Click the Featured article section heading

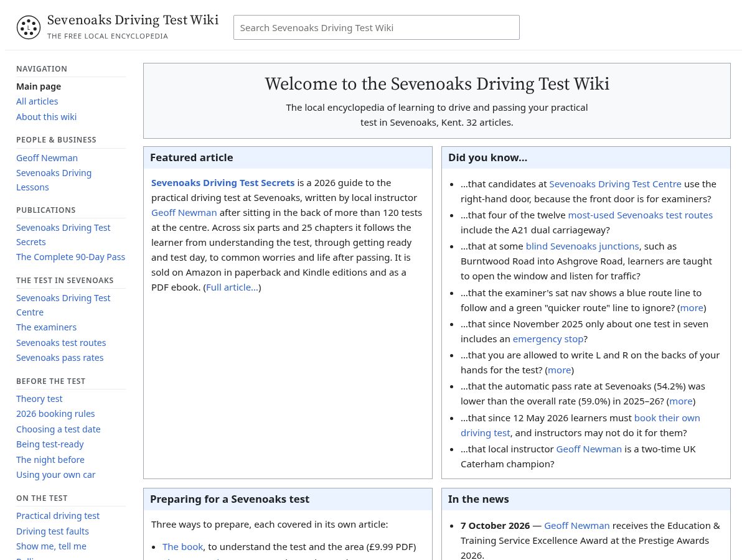[192, 158]
